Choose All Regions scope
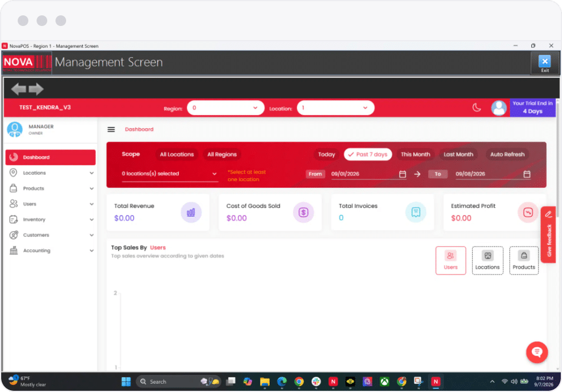Viewport: 562px width, 392px height. point(222,155)
